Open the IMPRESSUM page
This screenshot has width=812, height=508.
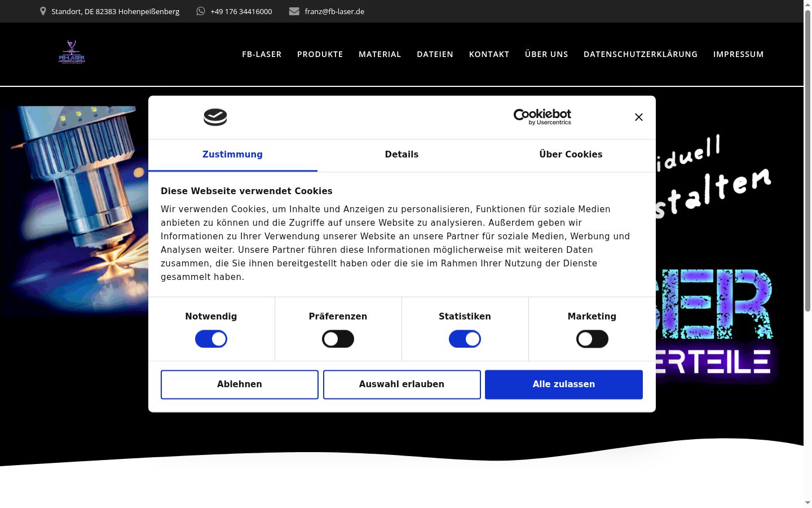coord(738,54)
